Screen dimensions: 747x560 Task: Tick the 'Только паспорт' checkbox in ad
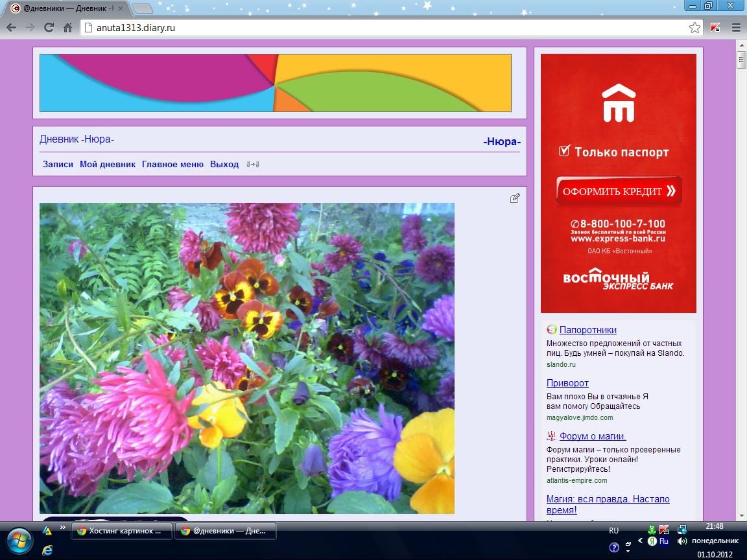(564, 151)
